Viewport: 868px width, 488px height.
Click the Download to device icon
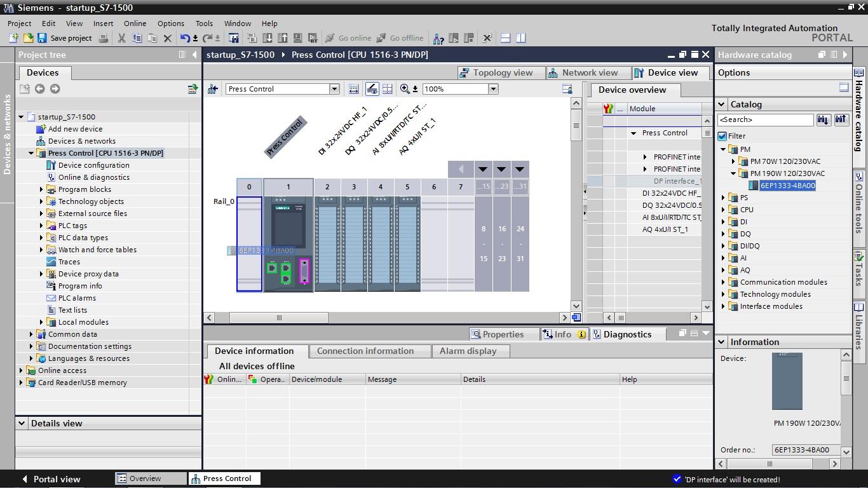[268, 38]
